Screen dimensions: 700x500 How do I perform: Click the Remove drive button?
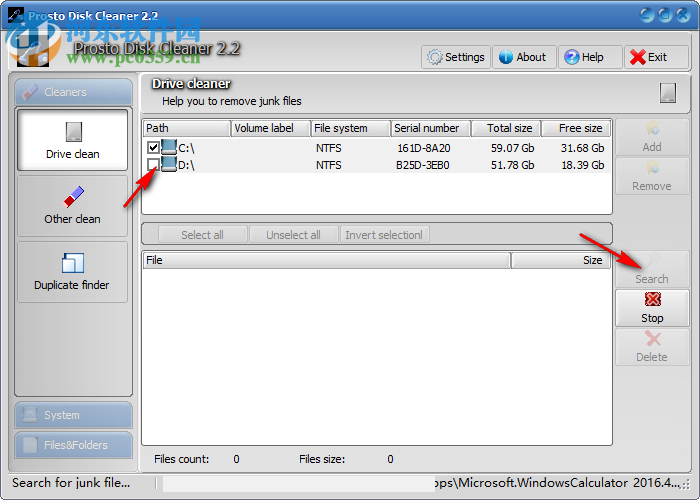(652, 176)
